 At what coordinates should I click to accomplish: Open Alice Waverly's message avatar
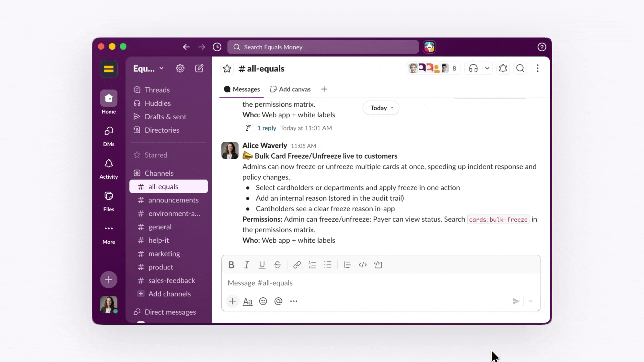[x=230, y=150]
